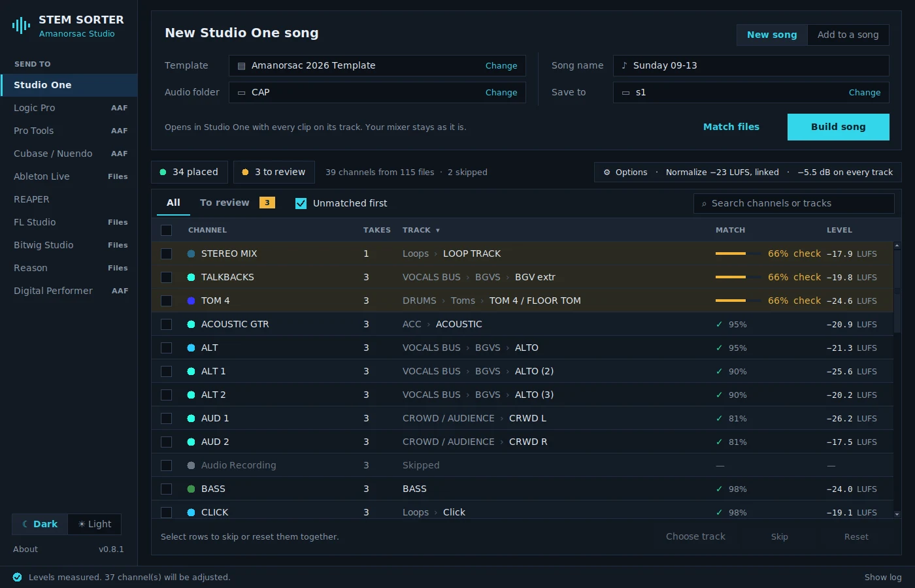
Task: Tick the TALKBACKS row checkbox
Action: point(166,277)
